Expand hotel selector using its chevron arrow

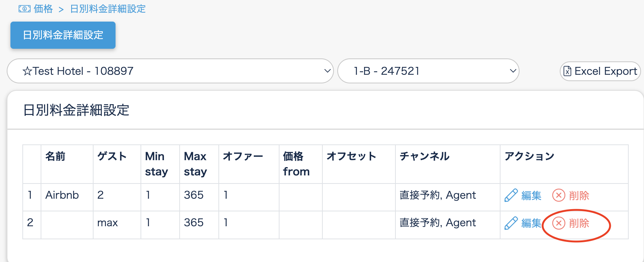[x=327, y=71]
